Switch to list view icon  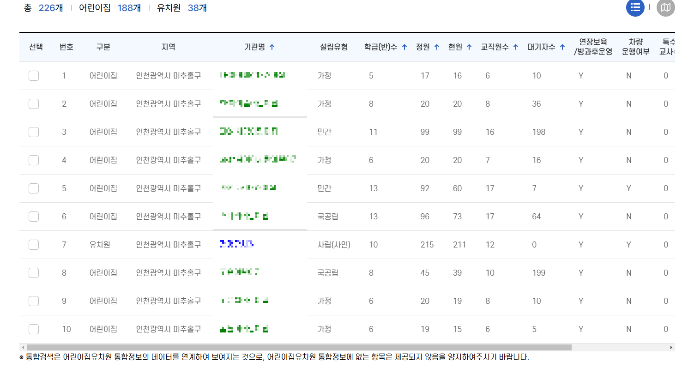(x=635, y=8)
